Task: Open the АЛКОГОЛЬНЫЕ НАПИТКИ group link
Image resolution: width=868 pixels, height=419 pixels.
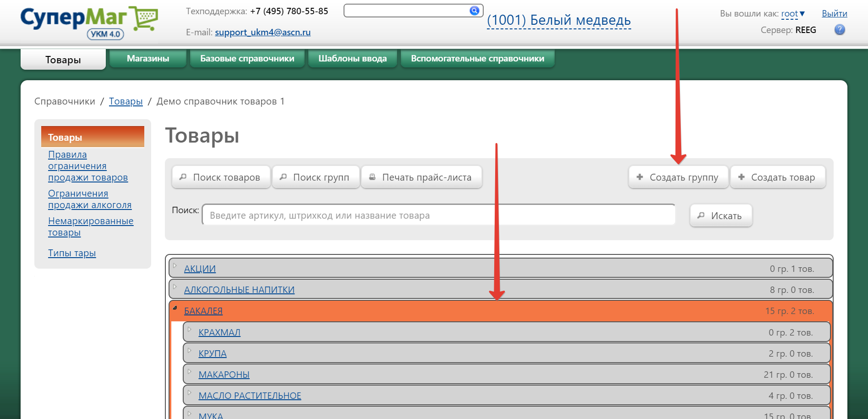Action: pos(239,290)
